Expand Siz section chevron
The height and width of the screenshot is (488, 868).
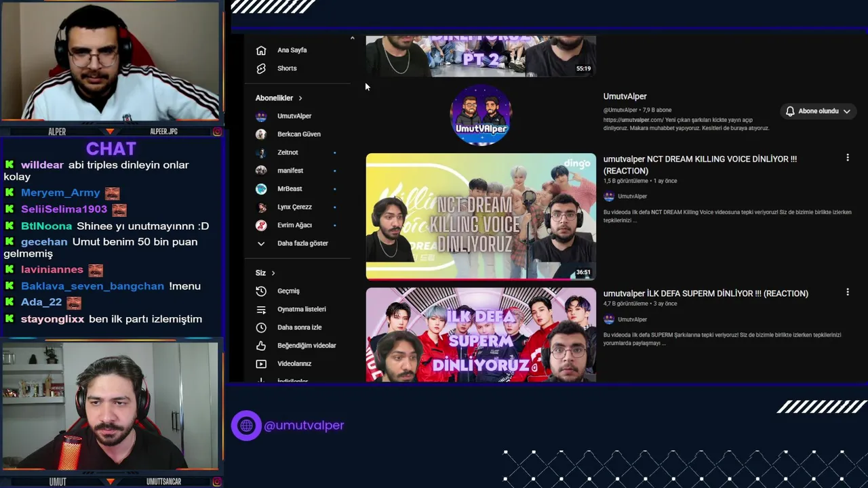273,273
